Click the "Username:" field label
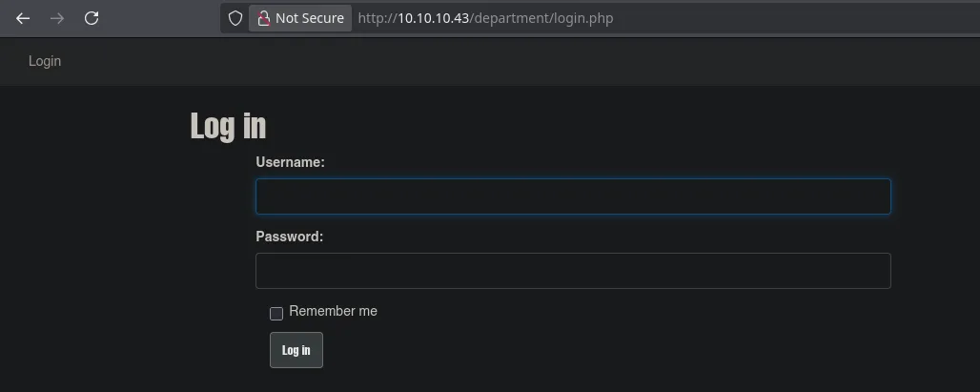 [290, 162]
